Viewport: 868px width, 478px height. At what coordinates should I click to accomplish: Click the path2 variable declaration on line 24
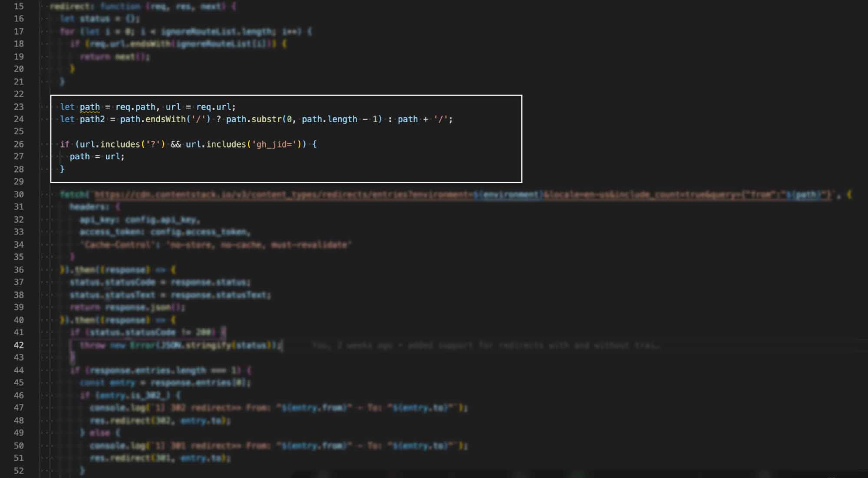click(x=92, y=119)
